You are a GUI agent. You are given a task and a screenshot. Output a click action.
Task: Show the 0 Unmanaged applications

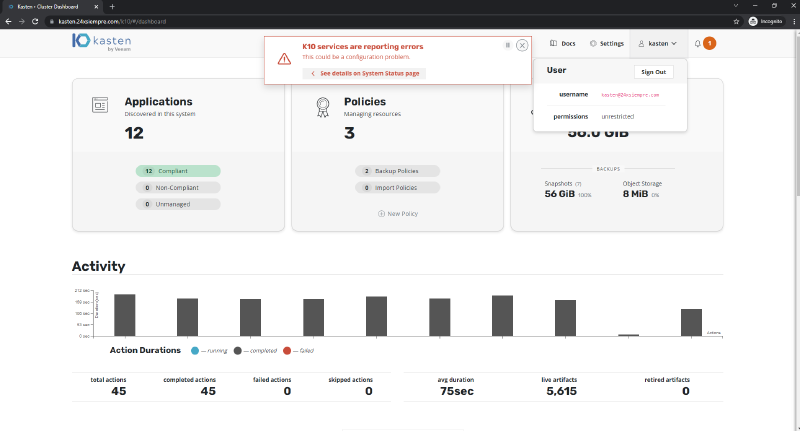tap(178, 204)
